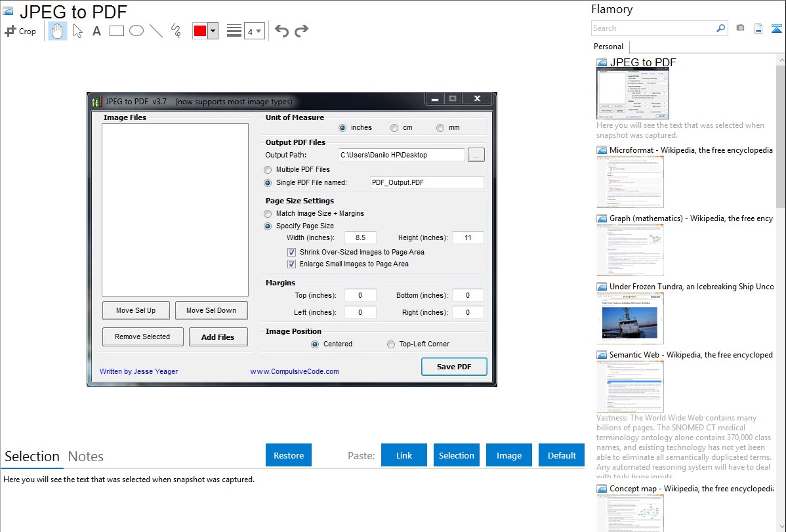Viewport: 786px width, 532px height.
Task: Click the line thickness icon
Action: [234, 31]
